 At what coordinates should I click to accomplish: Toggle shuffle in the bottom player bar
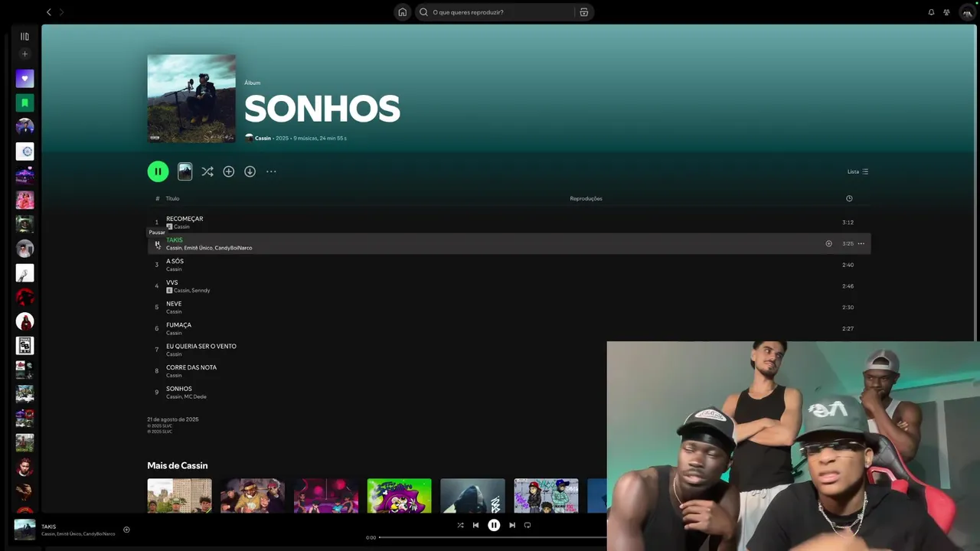[x=460, y=525]
